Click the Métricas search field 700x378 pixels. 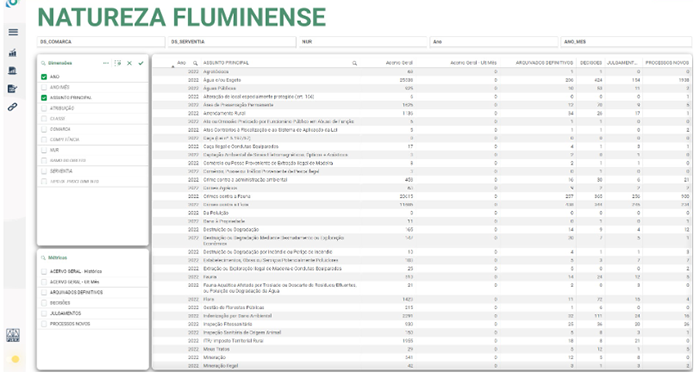pyautogui.click(x=93, y=258)
